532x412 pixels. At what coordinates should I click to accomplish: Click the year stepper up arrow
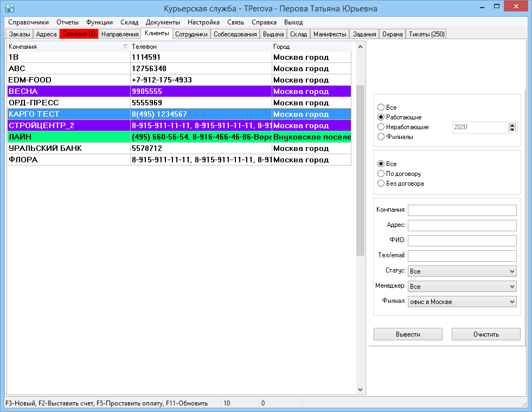[512, 125]
